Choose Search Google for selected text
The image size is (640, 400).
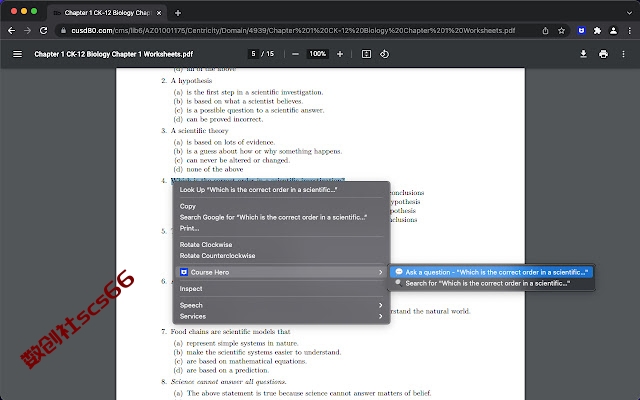point(273,218)
